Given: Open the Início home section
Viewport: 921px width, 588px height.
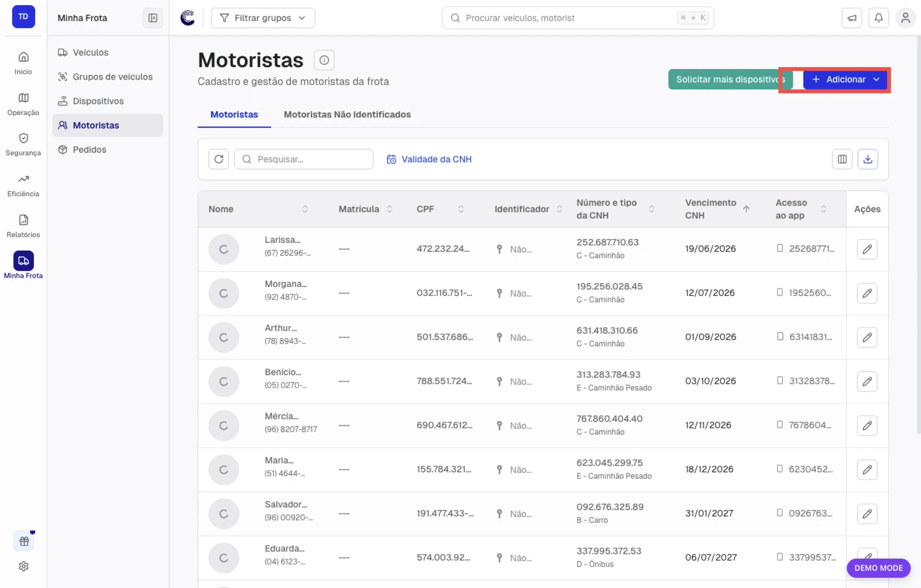Looking at the screenshot, I should point(23,64).
